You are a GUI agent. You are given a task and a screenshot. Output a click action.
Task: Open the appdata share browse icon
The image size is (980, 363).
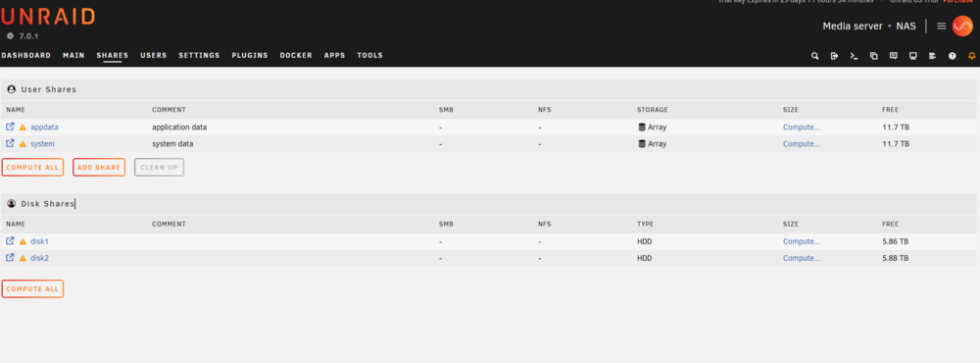(x=10, y=127)
